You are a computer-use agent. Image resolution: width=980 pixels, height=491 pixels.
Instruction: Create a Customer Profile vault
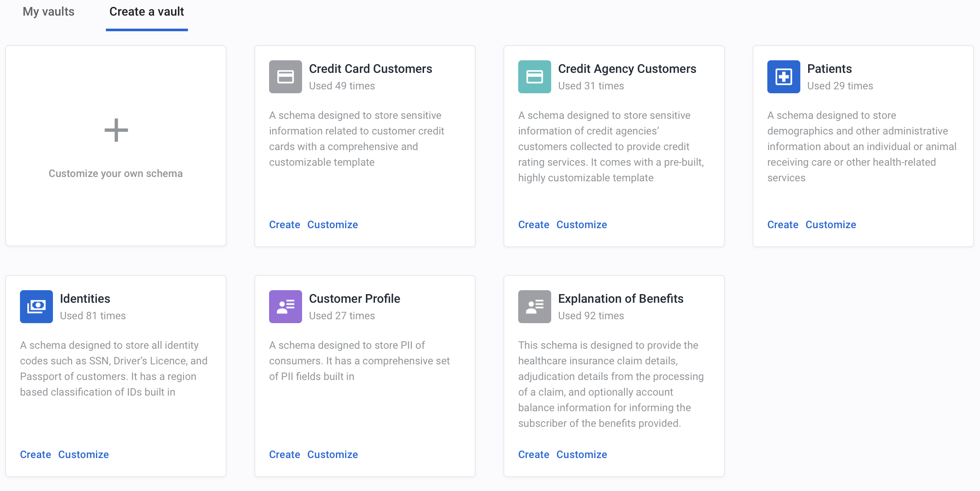coord(285,455)
